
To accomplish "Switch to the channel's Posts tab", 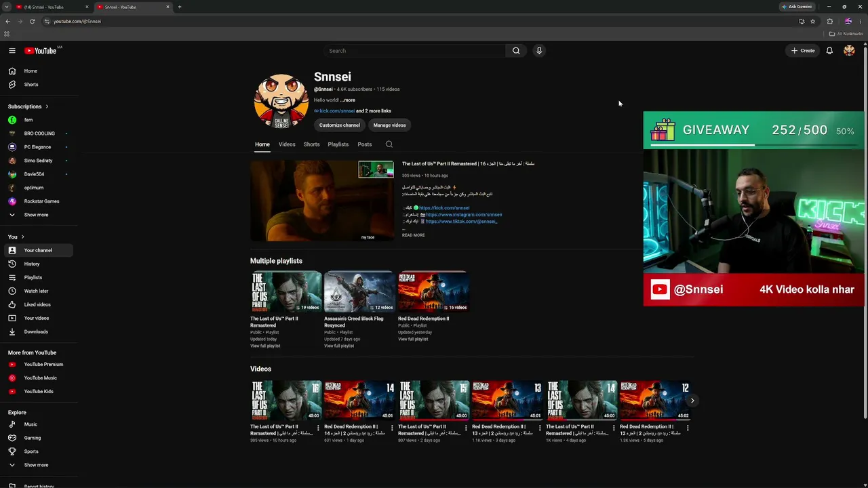I will [x=365, y=144].
